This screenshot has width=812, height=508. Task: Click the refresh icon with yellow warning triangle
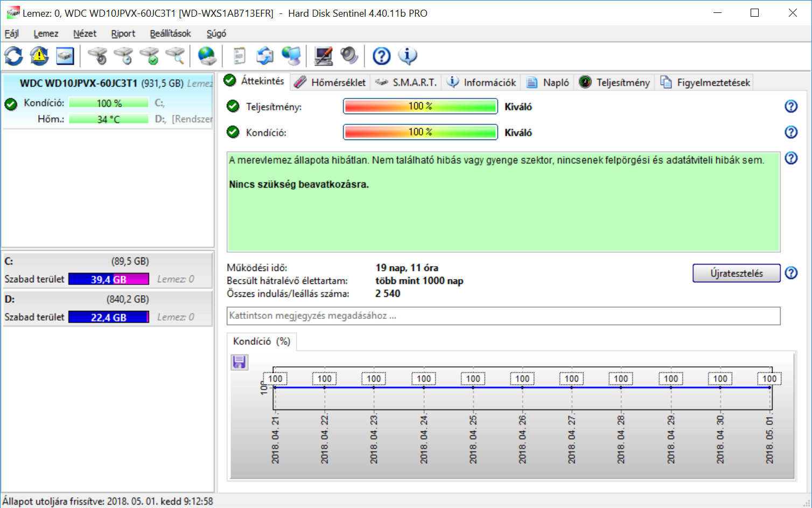[39, 55]
